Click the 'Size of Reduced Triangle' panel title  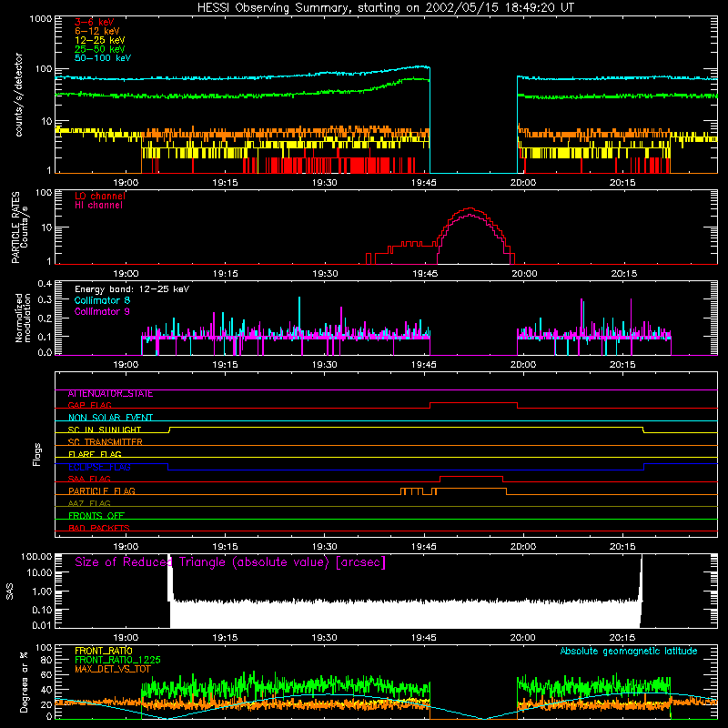point(230,562)
